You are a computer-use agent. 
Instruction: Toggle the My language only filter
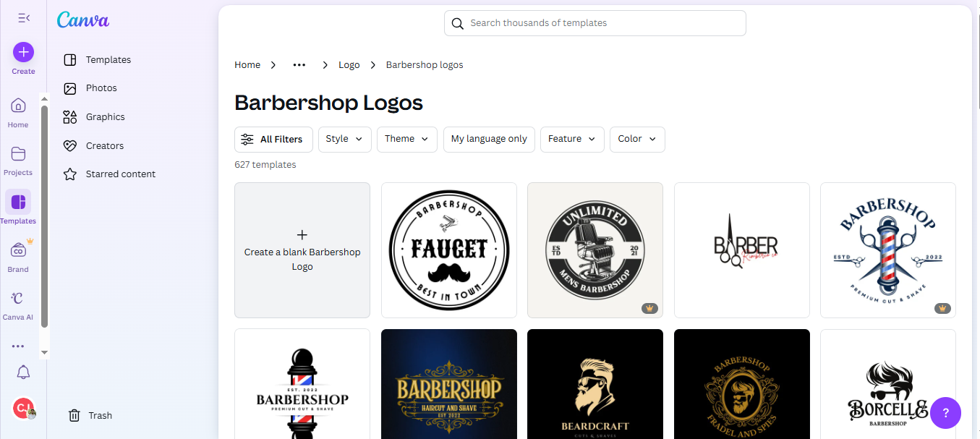[x=489, y=139]
